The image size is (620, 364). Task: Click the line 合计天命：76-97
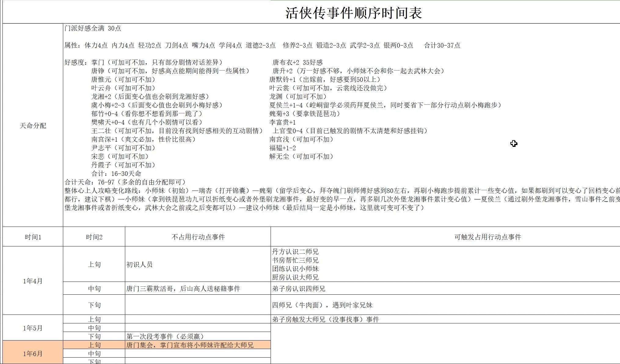pos(125,182)
